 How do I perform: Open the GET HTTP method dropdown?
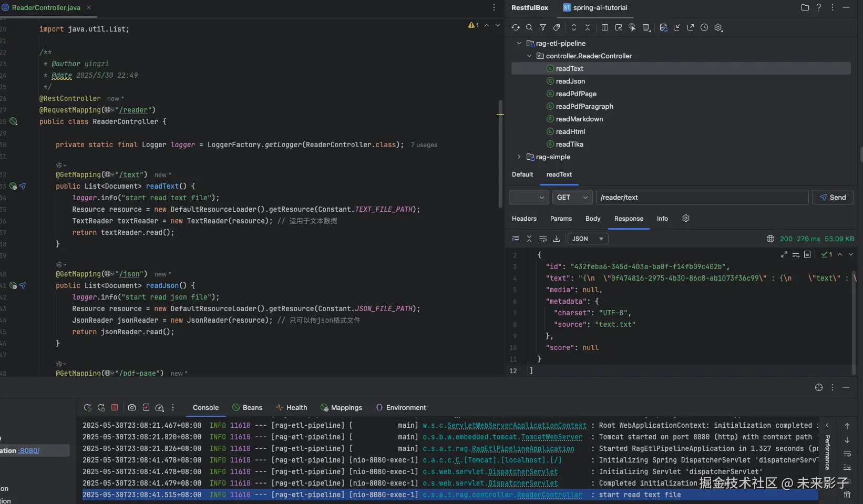[x=572, y=197]
